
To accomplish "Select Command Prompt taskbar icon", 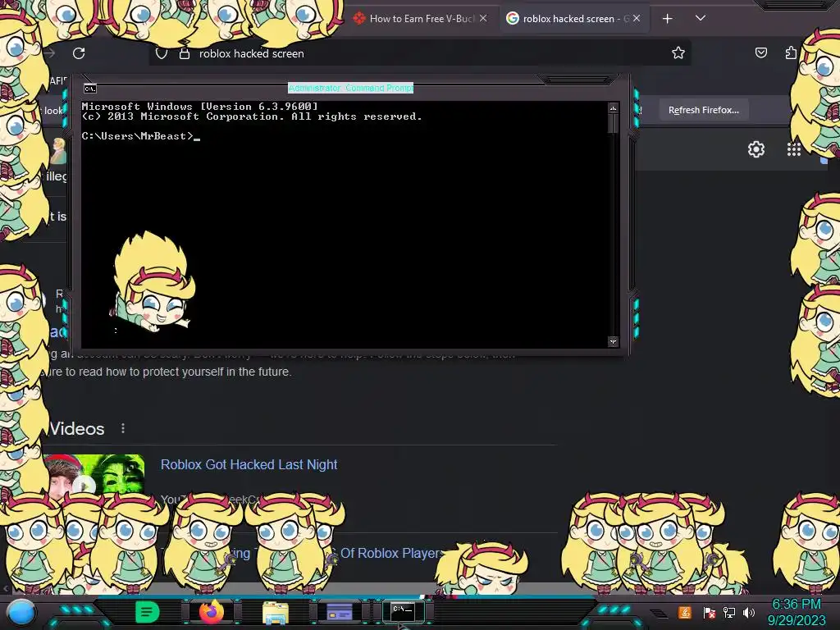I will coord(403,610).
